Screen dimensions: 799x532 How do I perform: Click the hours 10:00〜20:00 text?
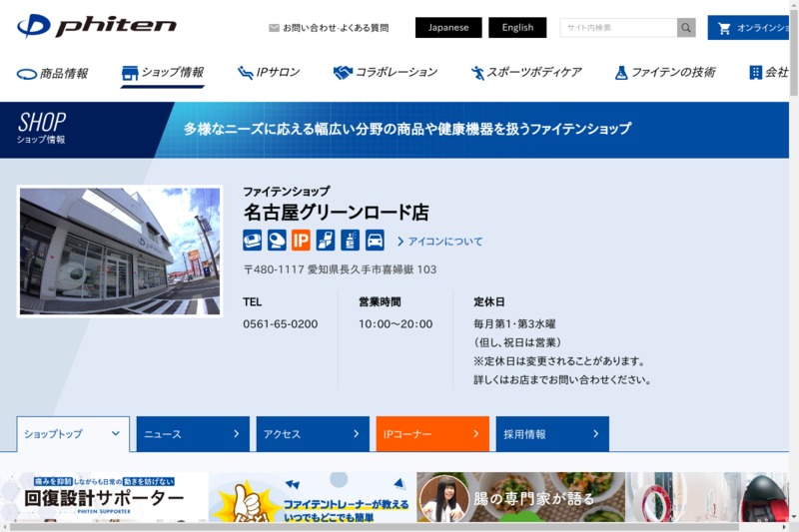(x=396, y=324)
